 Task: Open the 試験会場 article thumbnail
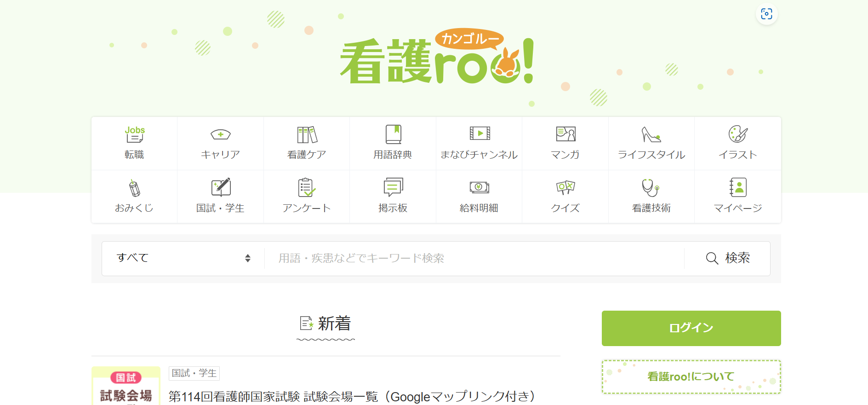(x=126, y=387)
